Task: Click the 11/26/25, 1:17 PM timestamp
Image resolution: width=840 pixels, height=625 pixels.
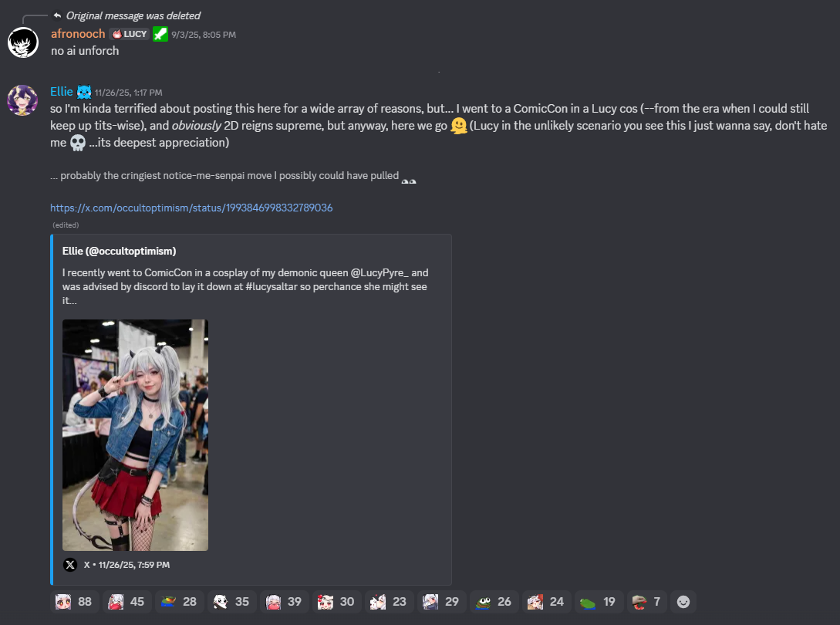Action: pyautogui.click(x=129, y=93)
